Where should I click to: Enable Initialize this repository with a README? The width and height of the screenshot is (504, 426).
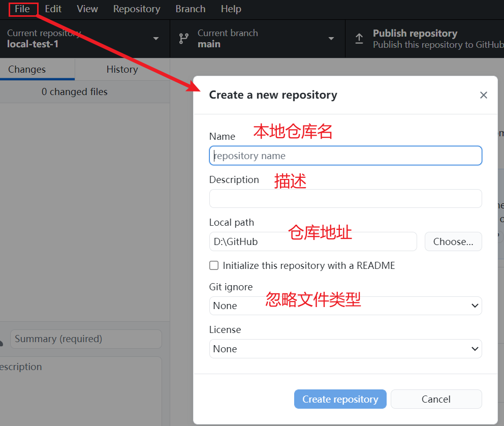pos(214,265)
